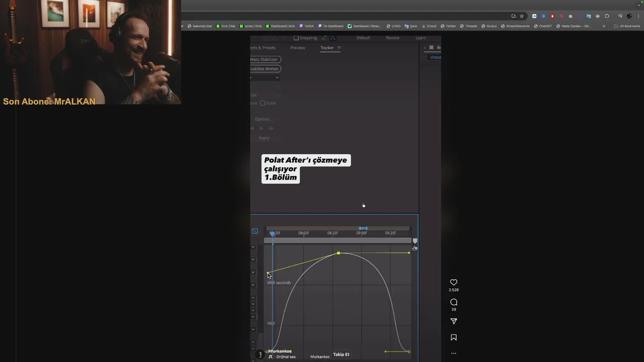
Task: Click the Apply button in Tracker
Action: [x=264, y=138]
